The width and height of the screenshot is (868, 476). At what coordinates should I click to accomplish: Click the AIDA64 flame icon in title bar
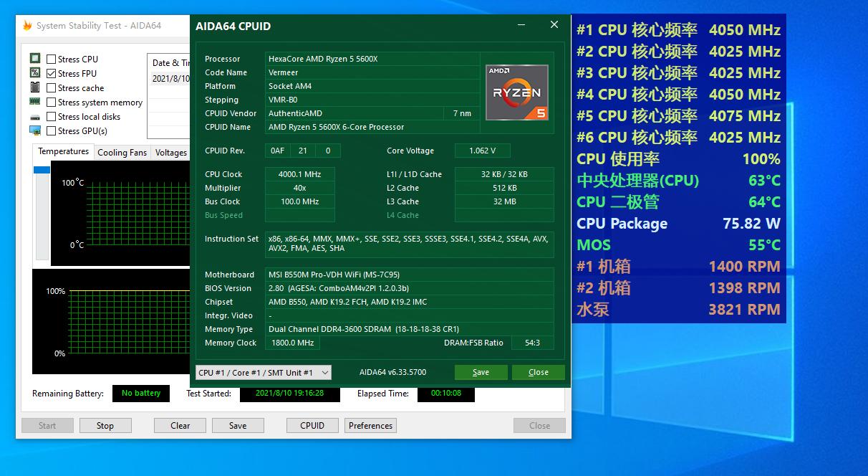[x=27, y=26]
